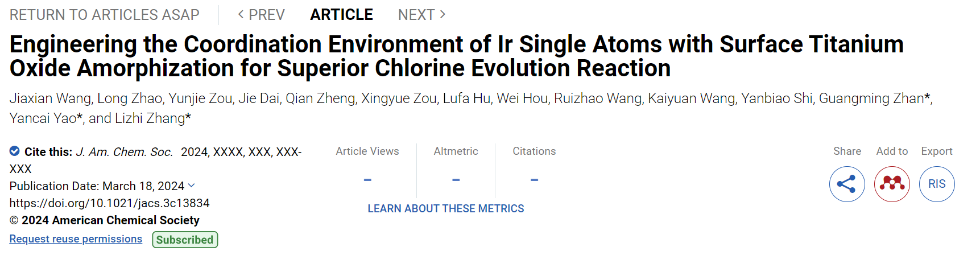Click the Subscribed badge
980x255 pixels.
tap(185, 240)
